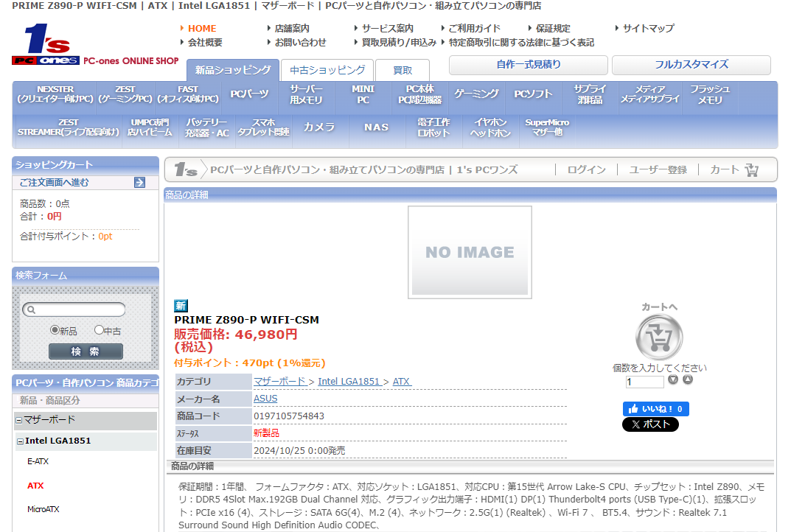Open the NEXSTER creator PC menu
Image resolution: width=791 pixels, height=532 pixels.
click(x=55, y=94)
